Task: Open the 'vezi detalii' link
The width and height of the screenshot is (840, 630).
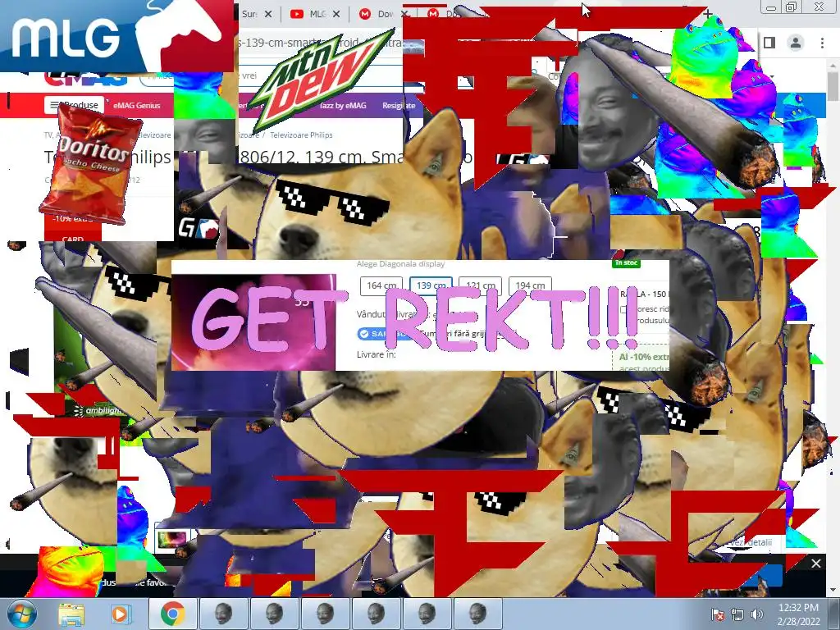Action: click(751, 542)
